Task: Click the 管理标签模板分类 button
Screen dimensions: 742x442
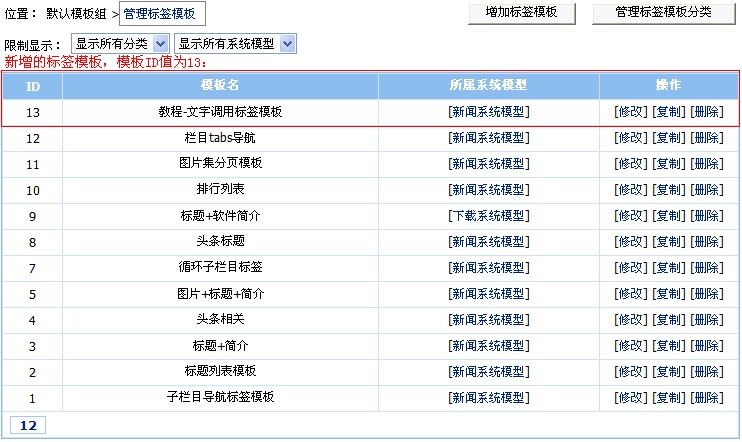Action: pyautogui.click(x=663, y=13)
